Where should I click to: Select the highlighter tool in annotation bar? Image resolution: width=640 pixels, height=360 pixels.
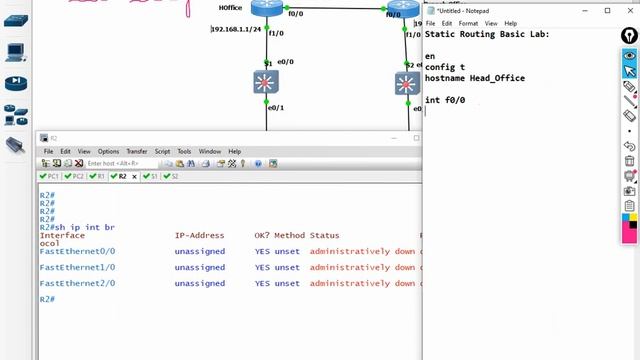(629, 86)
